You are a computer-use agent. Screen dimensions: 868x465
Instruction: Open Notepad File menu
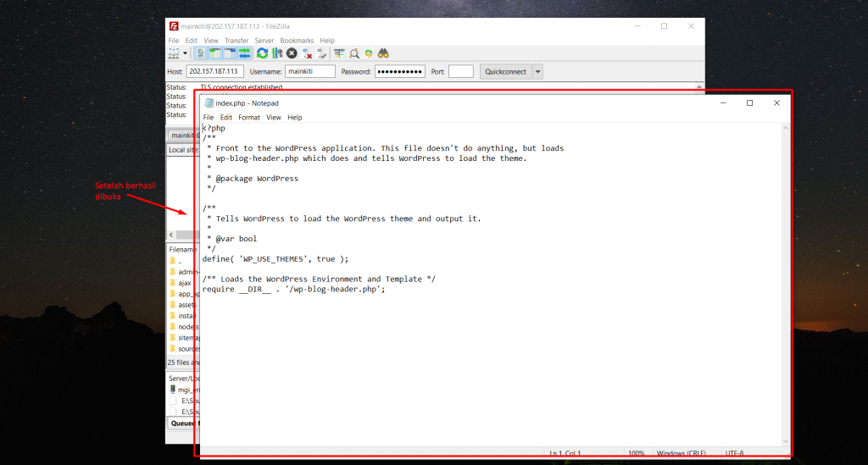[209, 117]
